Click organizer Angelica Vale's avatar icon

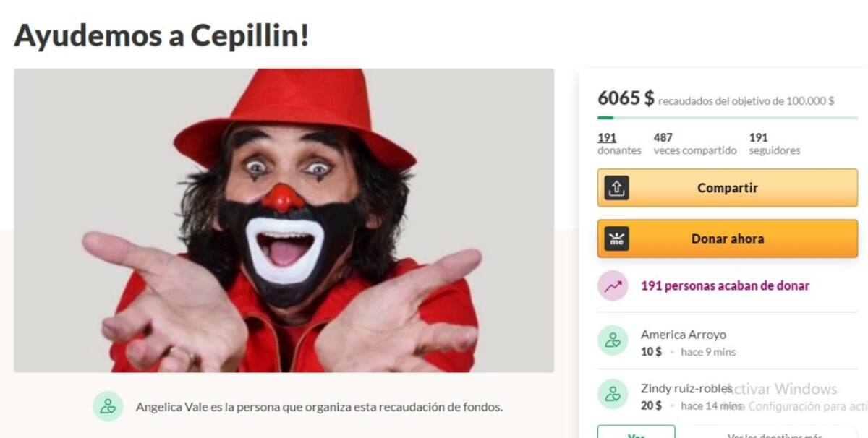click(x=108, y=406)
